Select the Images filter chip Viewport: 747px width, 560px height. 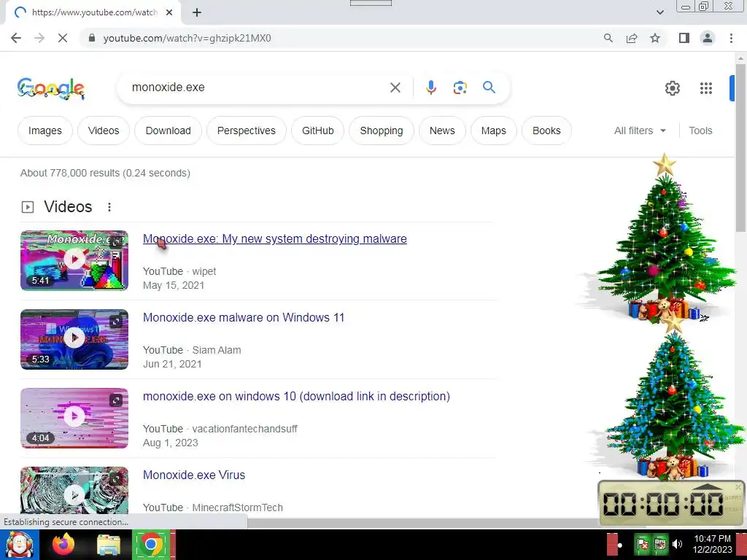(44, 131)
